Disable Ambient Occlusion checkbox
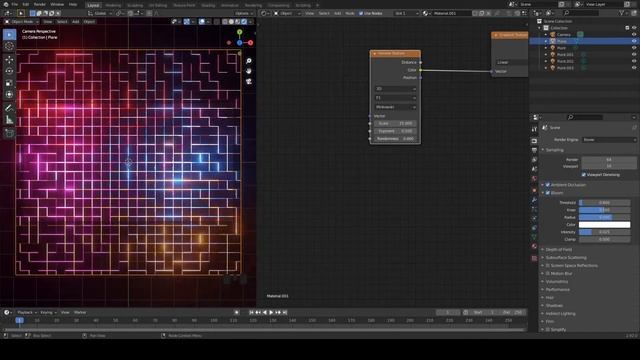This screenshot has width=640, height=360. point(548,185)
